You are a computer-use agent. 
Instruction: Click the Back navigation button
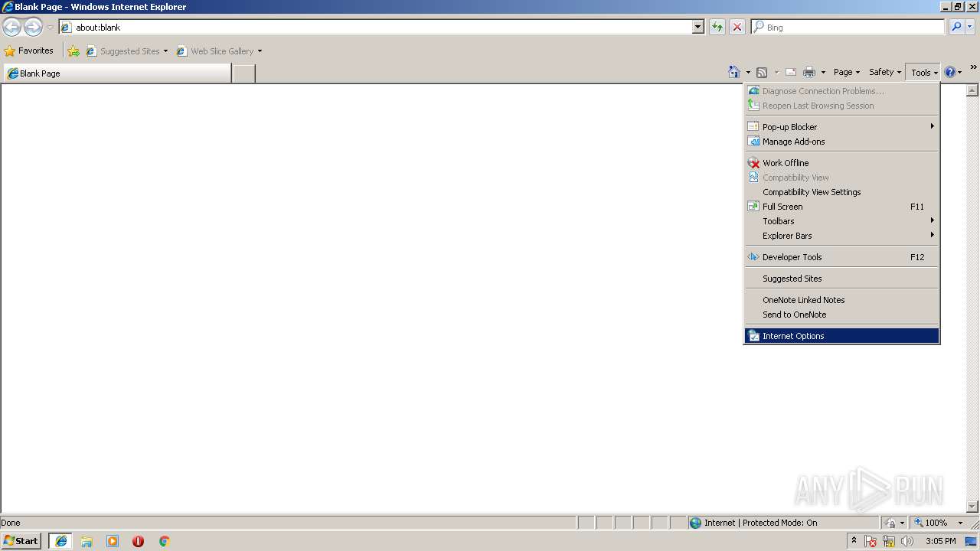click(11, 28)
